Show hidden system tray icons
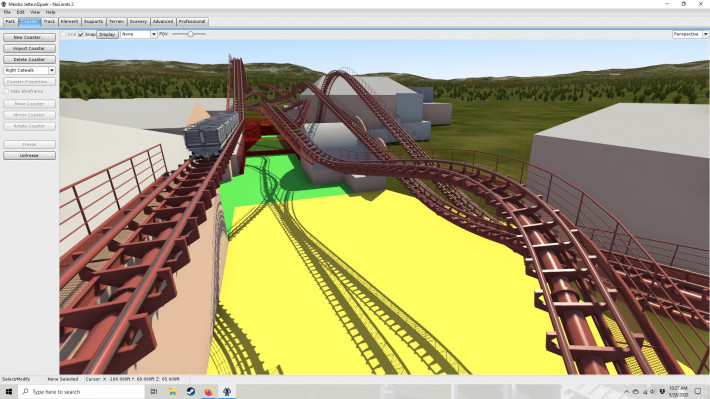 [627, 392]
